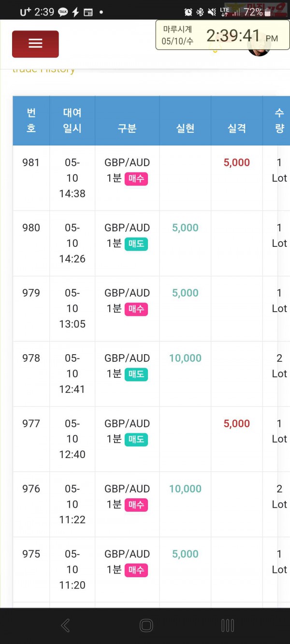
Task: Tap the 10,000 profit on trade 976
Action: click(x=186, y=489)
